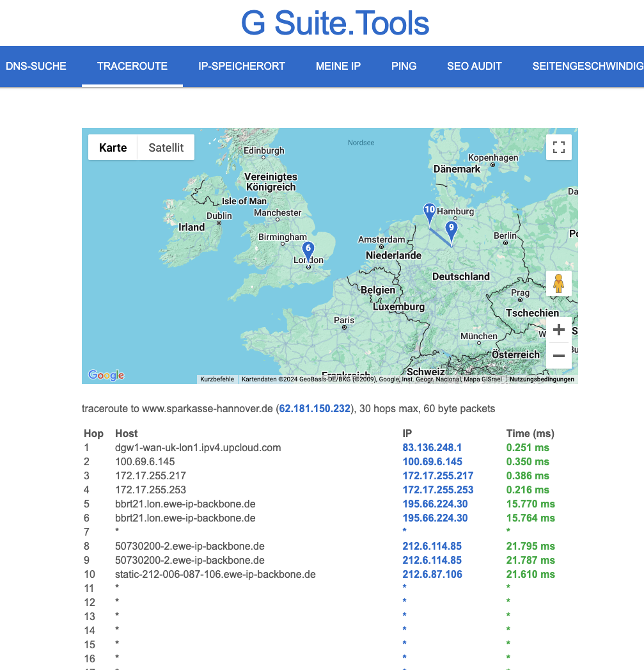644x670 pixels.
Task: Select the TRACEROUTE tab
Action: (x=132, y=66)
